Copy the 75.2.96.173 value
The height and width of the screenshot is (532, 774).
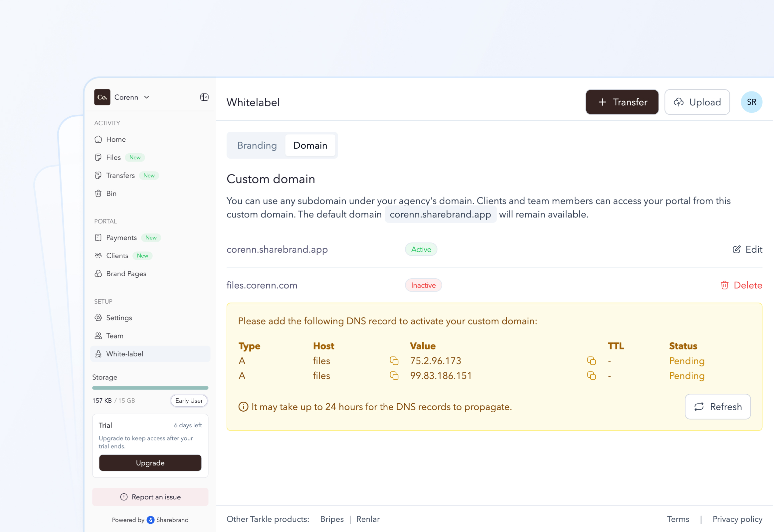[x=591, y=361]
